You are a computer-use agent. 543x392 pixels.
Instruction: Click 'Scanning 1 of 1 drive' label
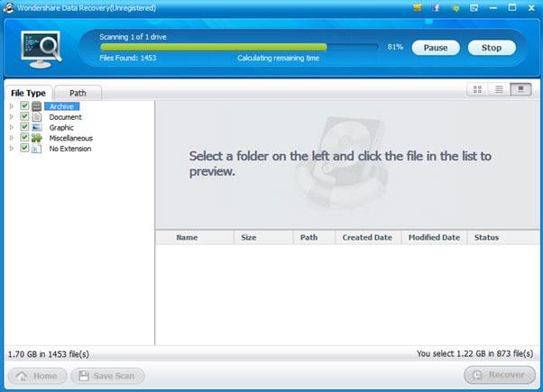(x=133, y=37)
